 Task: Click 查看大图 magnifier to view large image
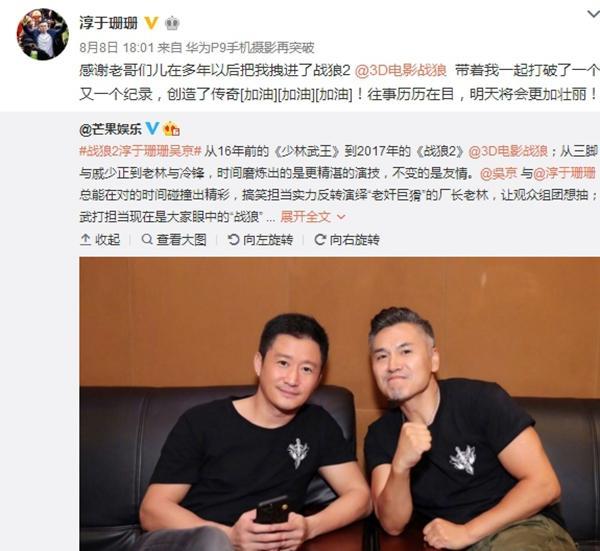174,240
